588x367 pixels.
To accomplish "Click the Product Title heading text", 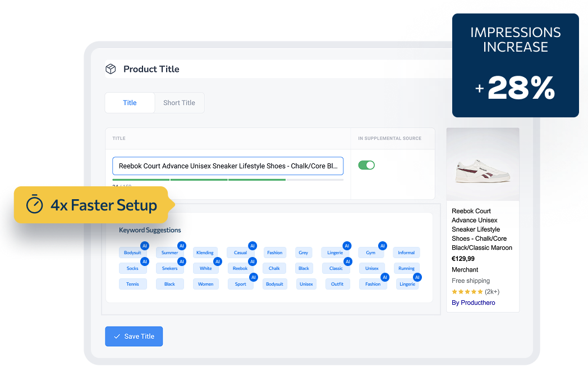I will 151,69.
